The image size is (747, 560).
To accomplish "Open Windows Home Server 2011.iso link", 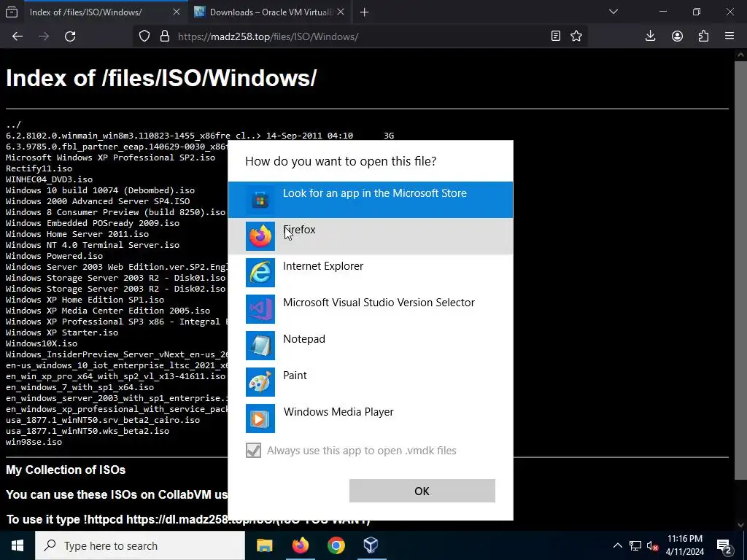I will point(77,234).
